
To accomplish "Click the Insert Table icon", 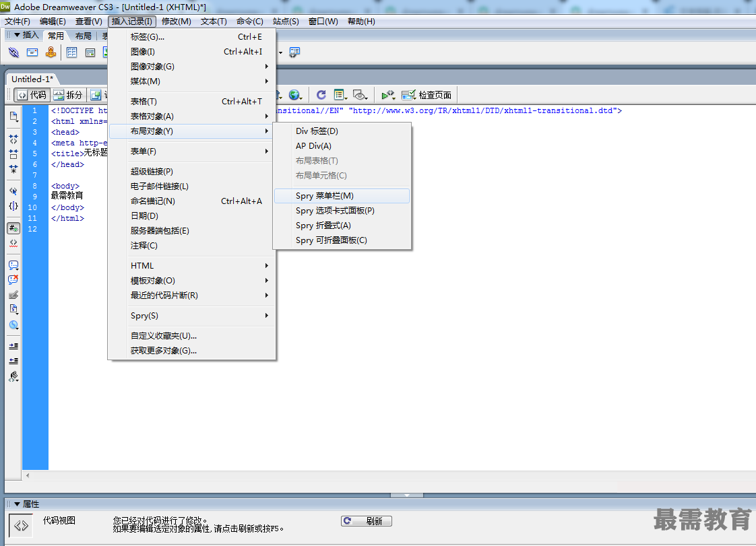I will click(72, 52).
